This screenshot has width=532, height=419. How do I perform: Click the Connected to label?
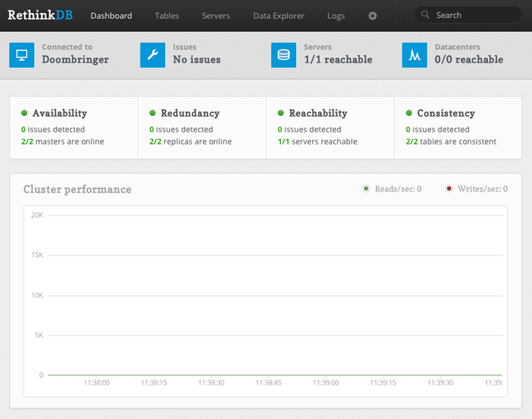(x=67, y=47)
